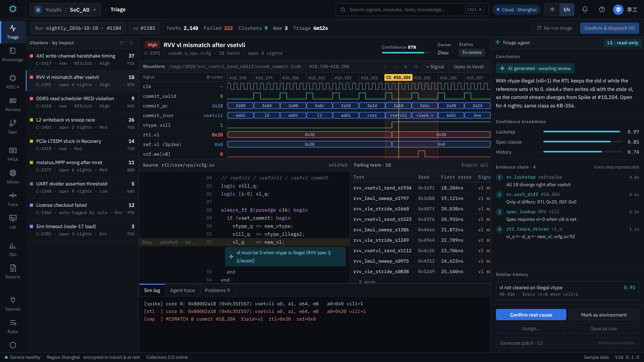
Task: Zoom out on the waveform
Action: click(x=416, y=67)
